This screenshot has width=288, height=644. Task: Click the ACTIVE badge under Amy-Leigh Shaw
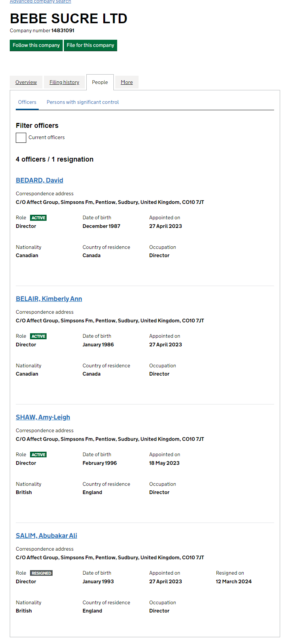tap(38, 455)
